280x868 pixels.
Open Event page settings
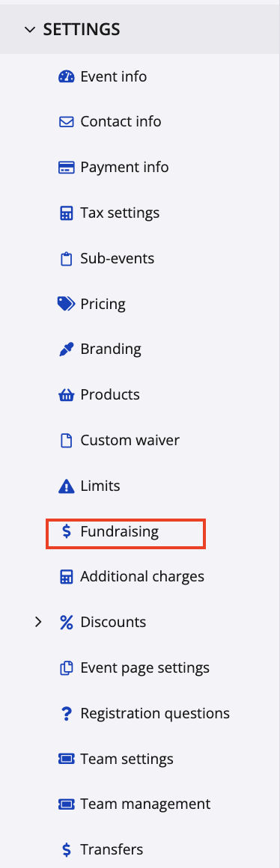tap(135, 668)
